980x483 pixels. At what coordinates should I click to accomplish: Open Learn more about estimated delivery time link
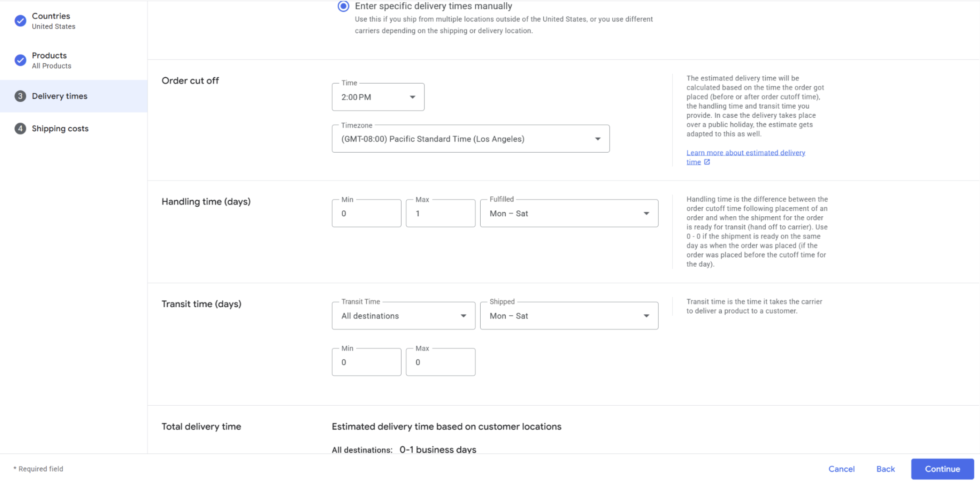pos(745,153)
